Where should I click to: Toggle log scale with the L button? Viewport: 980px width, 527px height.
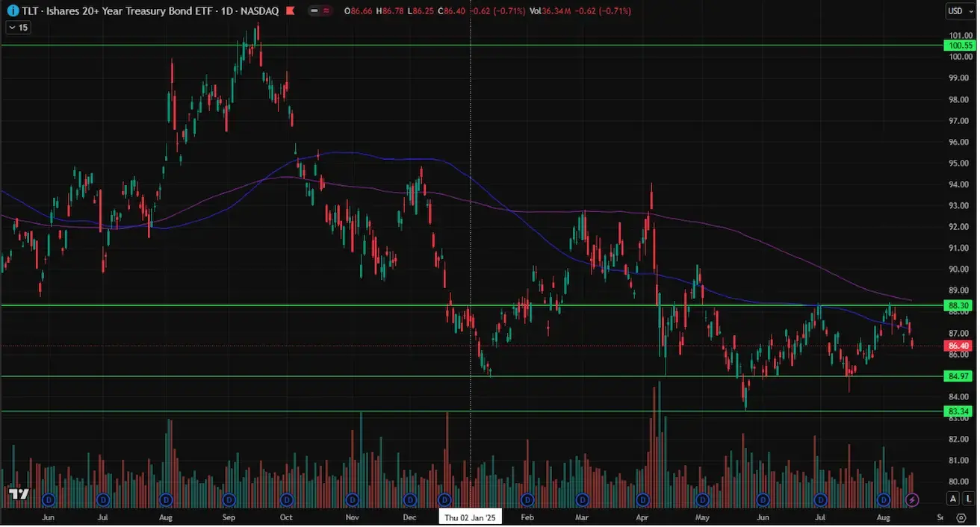click(x=968, y=499)
